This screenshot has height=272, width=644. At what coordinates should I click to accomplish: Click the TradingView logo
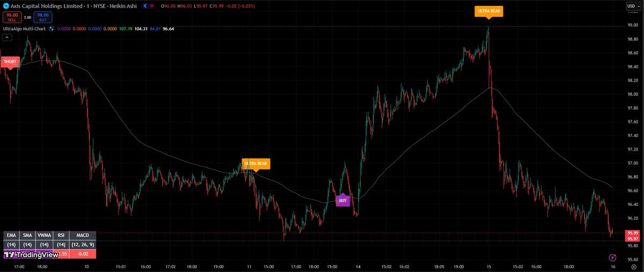[x=31, y=255]
